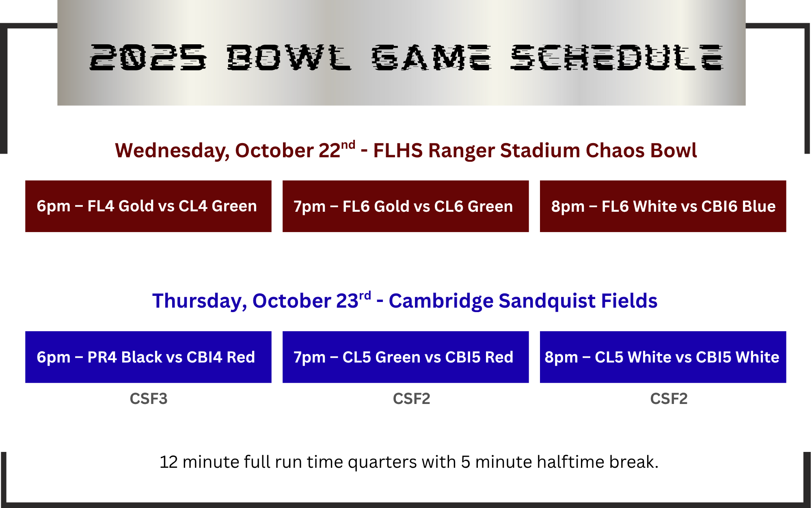Click the word "BOWL" in the title banner
Image resolution: width=812 pixels, height=508 pixels.
pos(288,58)
